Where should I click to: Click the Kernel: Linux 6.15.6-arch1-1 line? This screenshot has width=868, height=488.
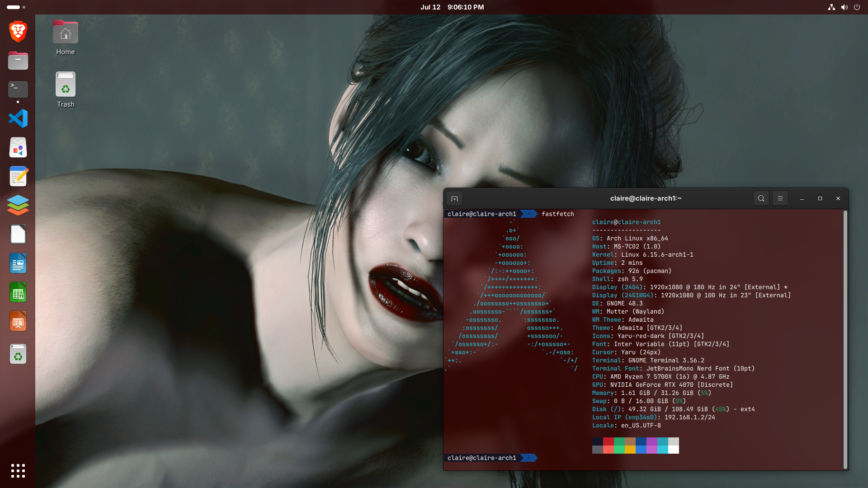643,255
